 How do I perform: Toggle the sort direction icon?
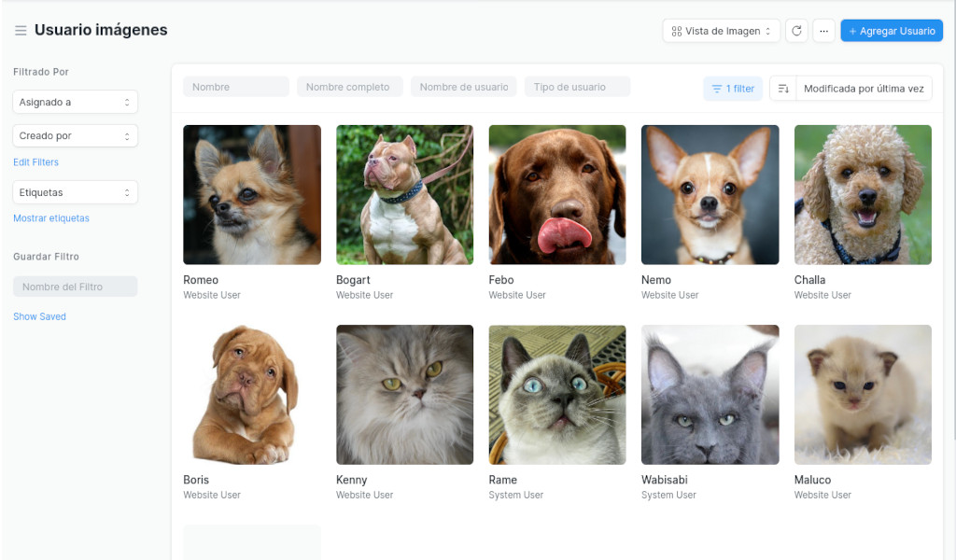tap(783, 89)
